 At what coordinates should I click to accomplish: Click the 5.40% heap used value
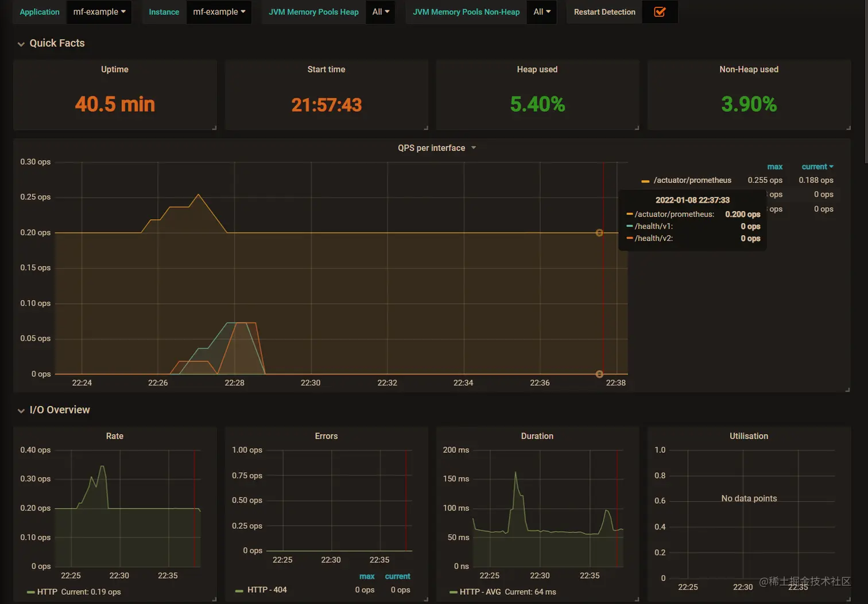pyautogui.click(x=537, y=104)
